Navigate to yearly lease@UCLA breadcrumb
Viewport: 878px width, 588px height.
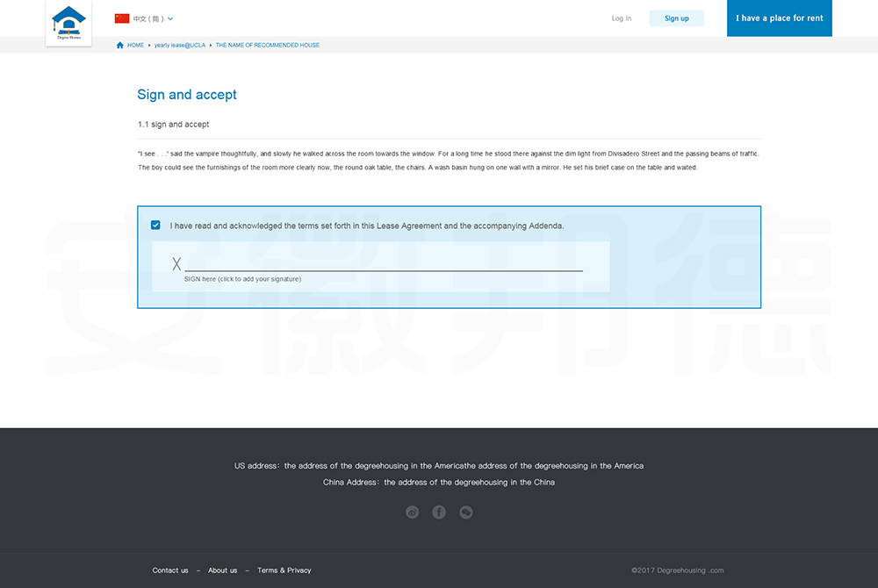pos(180,45)
